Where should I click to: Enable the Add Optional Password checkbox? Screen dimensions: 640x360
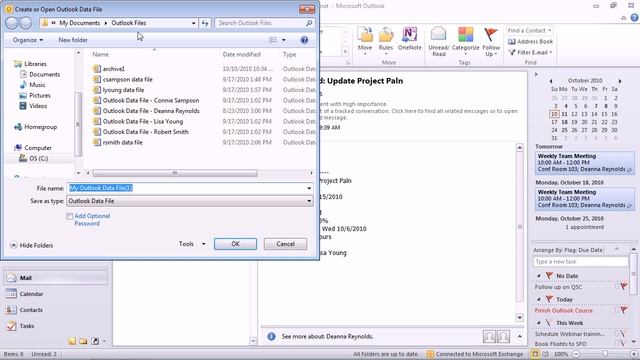(x=70, y=216)
